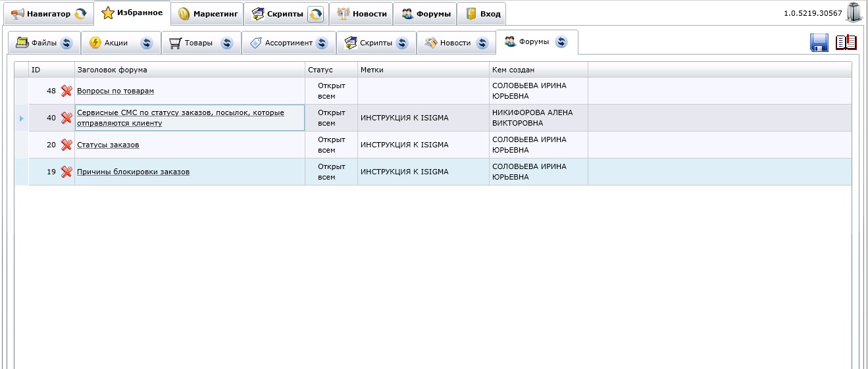Screen dimensions: 868x369
Task: Open forum link Сервисные СМС по статусу заказов
Action: click(x=180, y=118)
